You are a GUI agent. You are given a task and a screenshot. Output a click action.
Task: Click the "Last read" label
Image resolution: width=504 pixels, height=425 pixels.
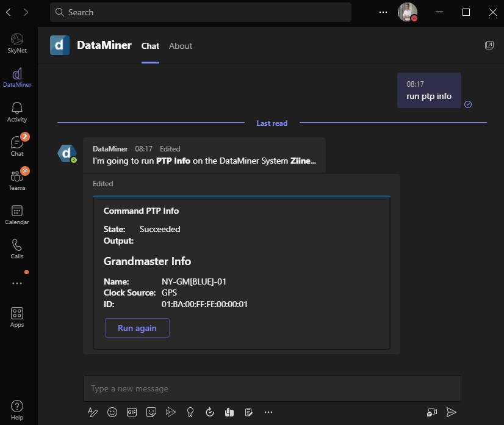272,123
